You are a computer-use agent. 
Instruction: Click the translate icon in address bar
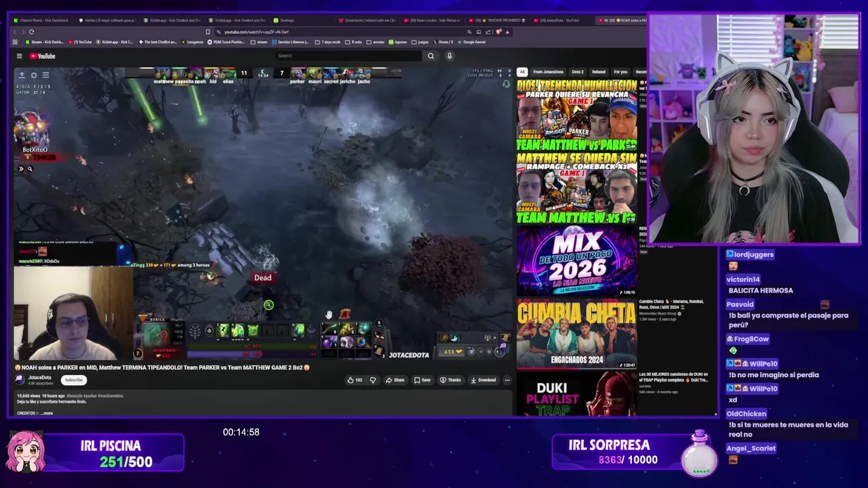[x=469, y=32]
